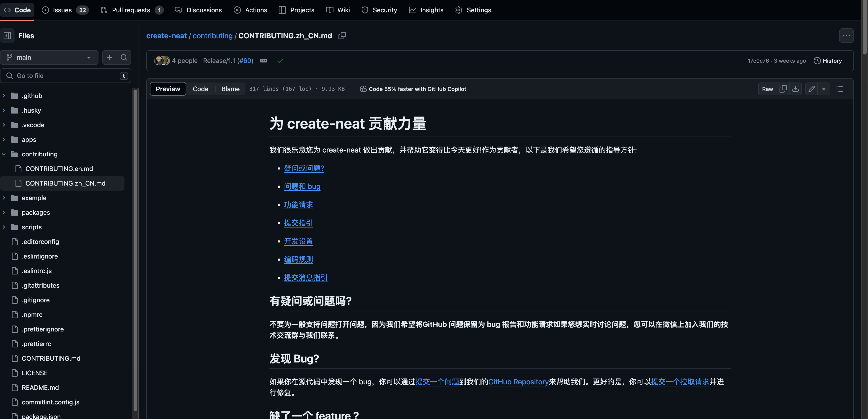Viewport: 868px width, 419px height.
Task: Collapse the contributing folder
Action: pos(4,154)
